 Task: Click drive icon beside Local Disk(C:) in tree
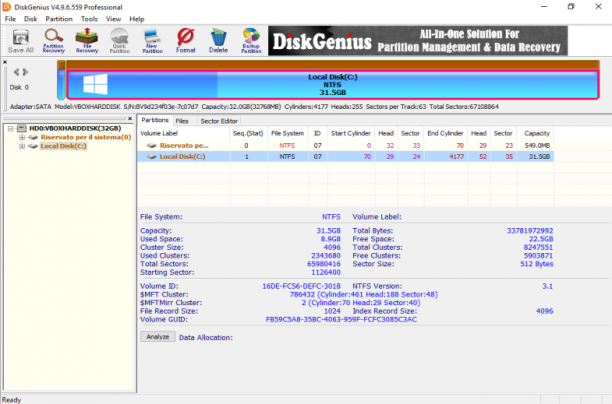pyautogui.click(x=33, y=146)
